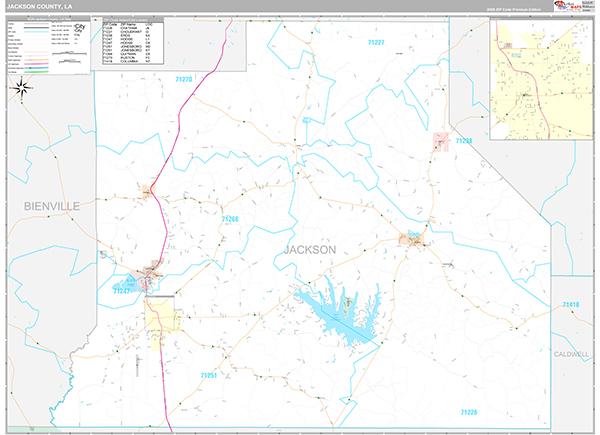The image size is (600, 435).
Task: Click the ZIP Code Premium Edition subtitle
Action: pos(514,9)
